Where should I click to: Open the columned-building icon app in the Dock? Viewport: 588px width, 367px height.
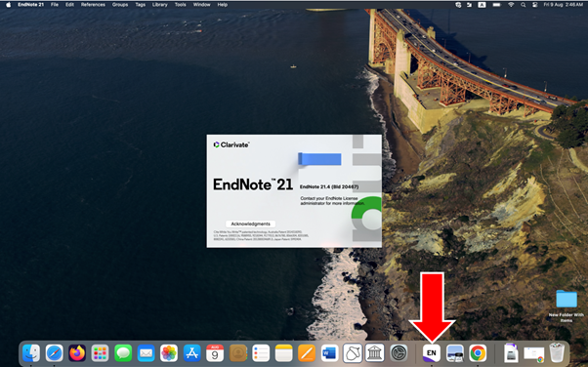click(375, 353)
